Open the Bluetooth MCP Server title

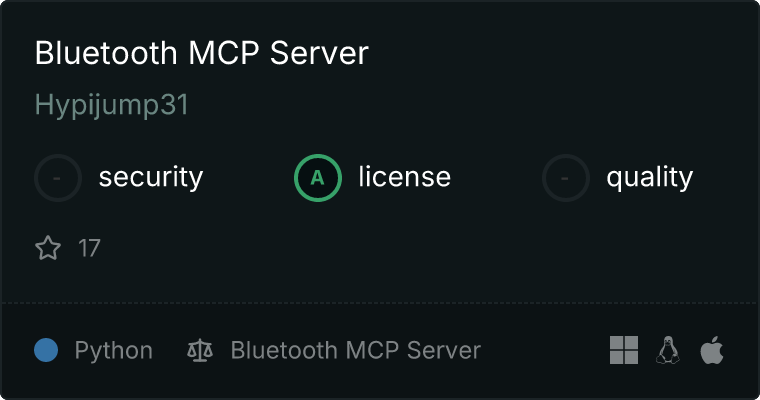pos(202,53)
